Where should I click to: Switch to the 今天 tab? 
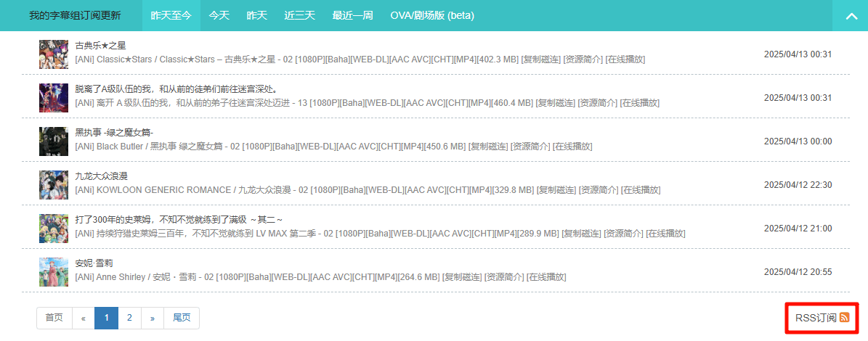[219, 15]
